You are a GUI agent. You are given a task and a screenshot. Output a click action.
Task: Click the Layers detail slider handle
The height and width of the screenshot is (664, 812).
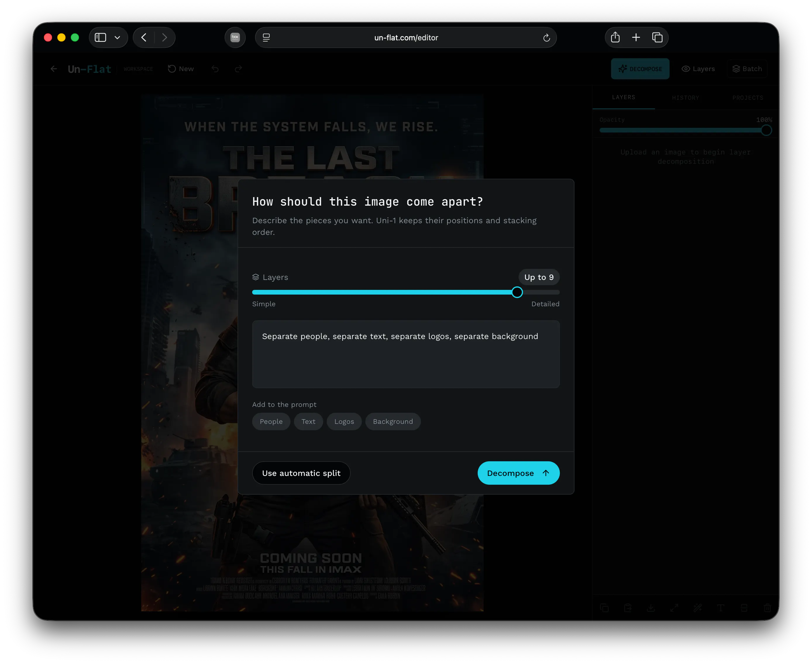[x=517, y=292]
